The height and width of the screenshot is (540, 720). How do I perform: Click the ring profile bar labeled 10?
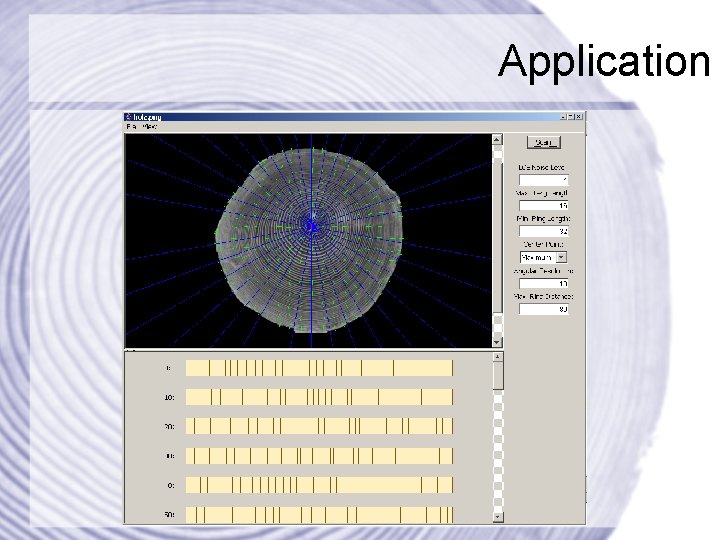point(319,397)
